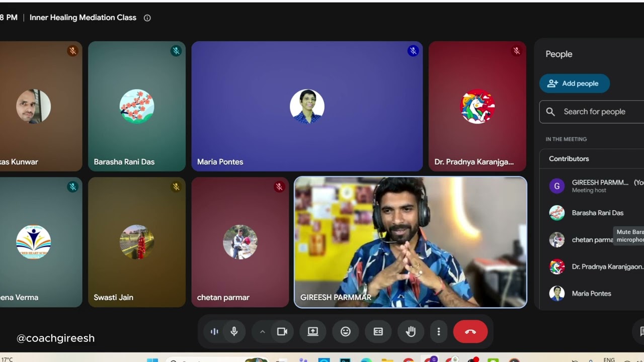The image size is (644, 362).
Task: Click the meeting details info icon
Action: pyautogui.click(x=147, y=18)
